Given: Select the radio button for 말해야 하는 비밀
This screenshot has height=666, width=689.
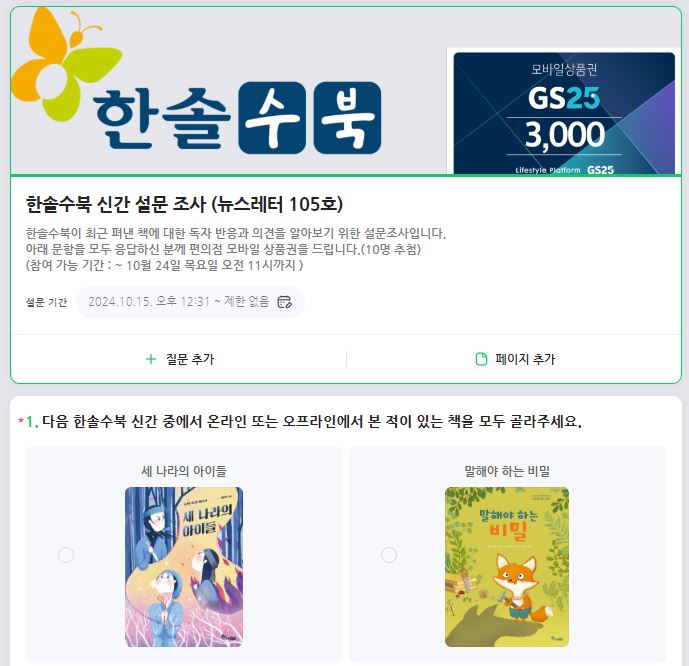Looking at the screenshot, I should tap(389, 555).
